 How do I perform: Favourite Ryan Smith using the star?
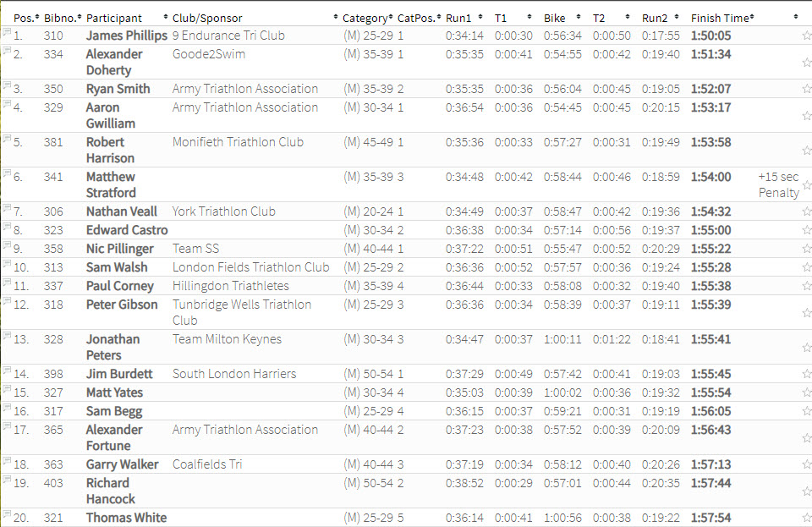pos(807,89)
